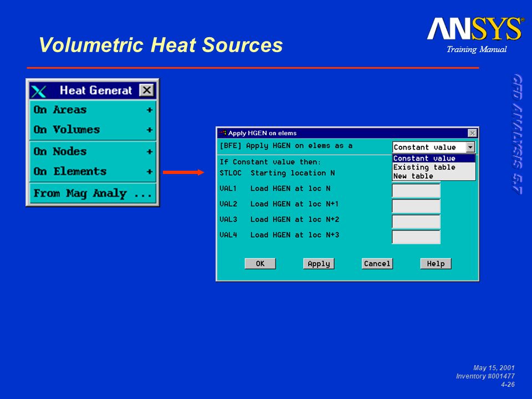Close the Heat Generat menu window
The image size is (532, 399).
point(146,90)
